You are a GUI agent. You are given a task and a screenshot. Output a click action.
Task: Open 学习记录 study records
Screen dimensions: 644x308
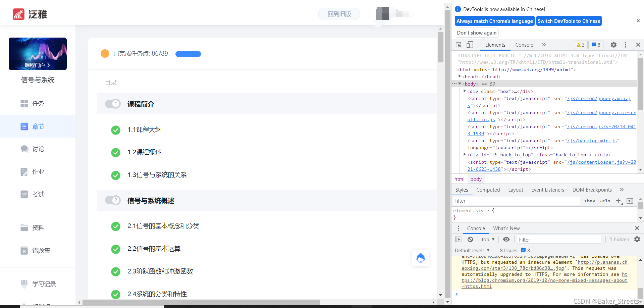(x=38, y=284)
